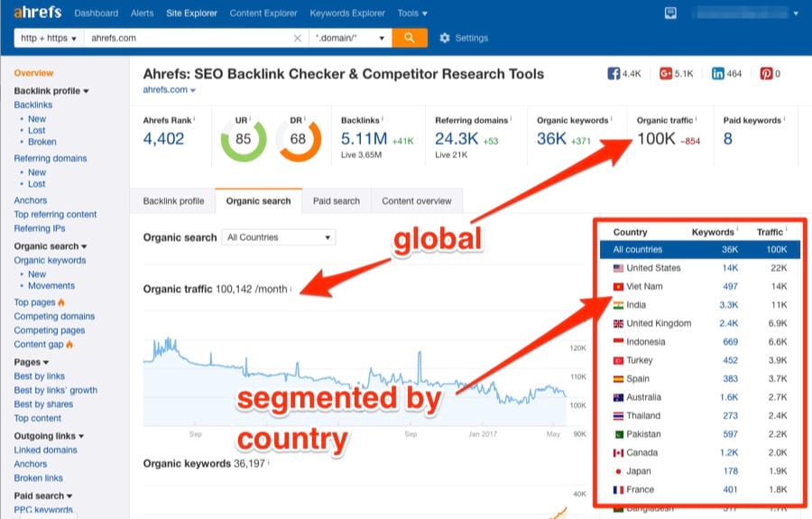Open the Referring IPs sidebar link

click(40, 228)
